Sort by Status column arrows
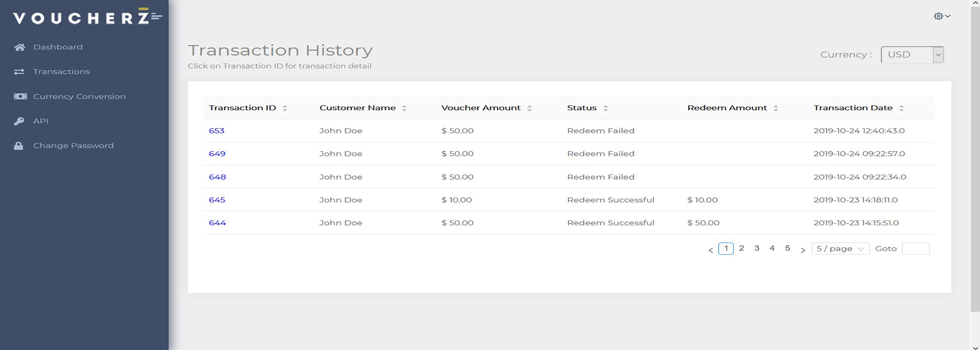 605,108
